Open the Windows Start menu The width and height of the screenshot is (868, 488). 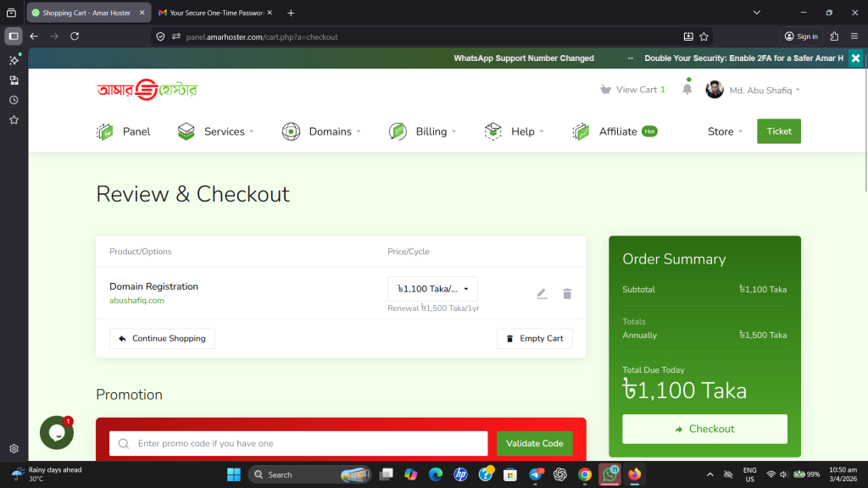click(234, 474)
